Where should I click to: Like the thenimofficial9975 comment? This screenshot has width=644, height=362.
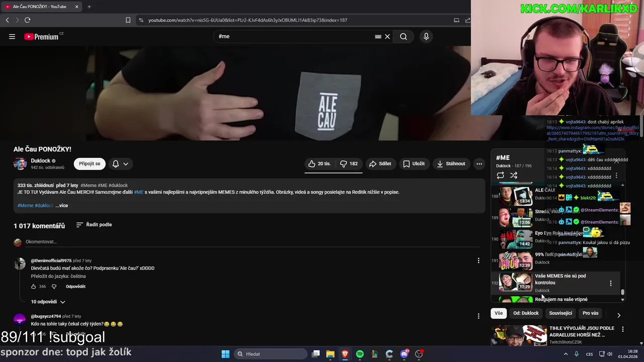tap(34, 287)
